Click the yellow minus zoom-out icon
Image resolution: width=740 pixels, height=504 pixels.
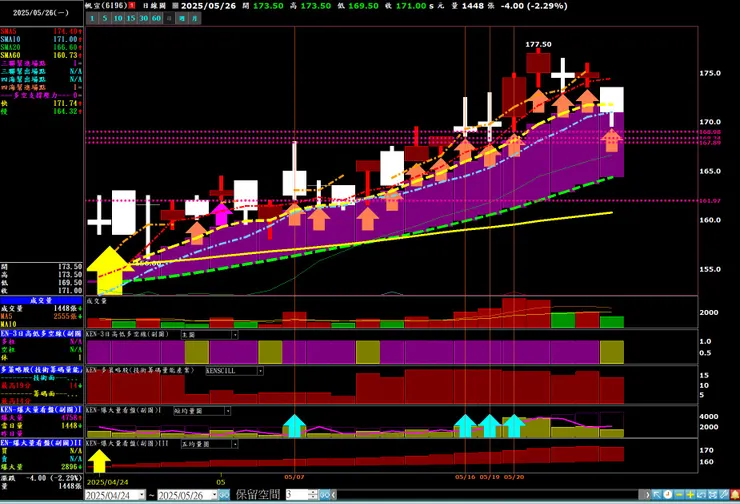click(x=679, y=495)
